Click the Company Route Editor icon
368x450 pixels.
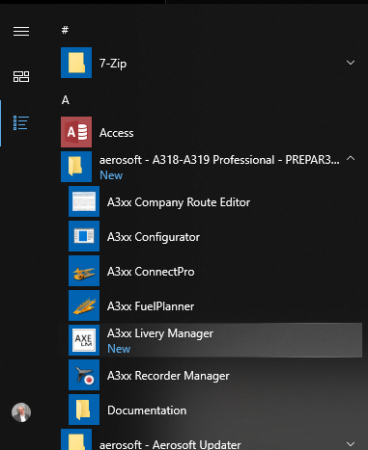point(84,201)
